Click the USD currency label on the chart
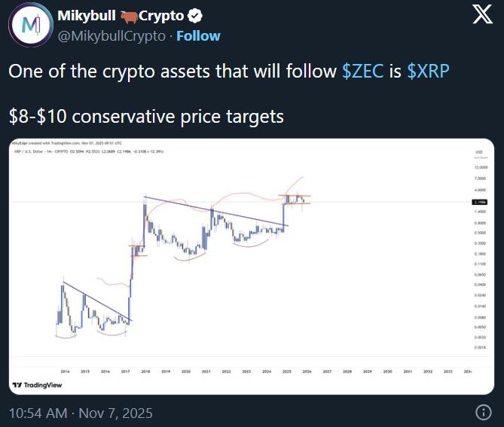The image size is (504, 427). pyautogui.click(x=478, y=152)
